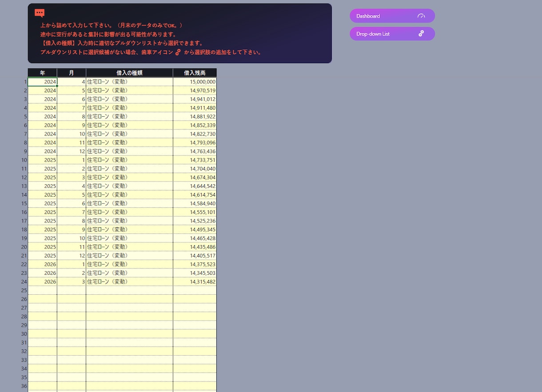Screen dimensions: 542x392
Task: Select loan type cell in row 1
Action: tap(129, 82)
